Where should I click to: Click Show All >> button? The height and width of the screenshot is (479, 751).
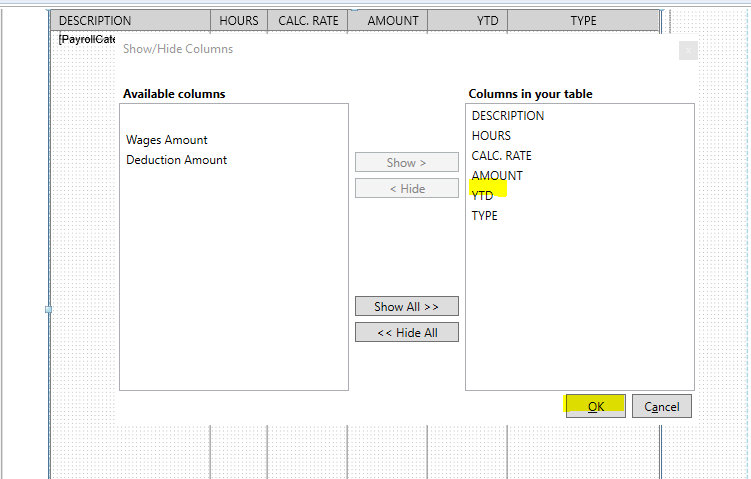pyautogui.click(x=406, y=307)
